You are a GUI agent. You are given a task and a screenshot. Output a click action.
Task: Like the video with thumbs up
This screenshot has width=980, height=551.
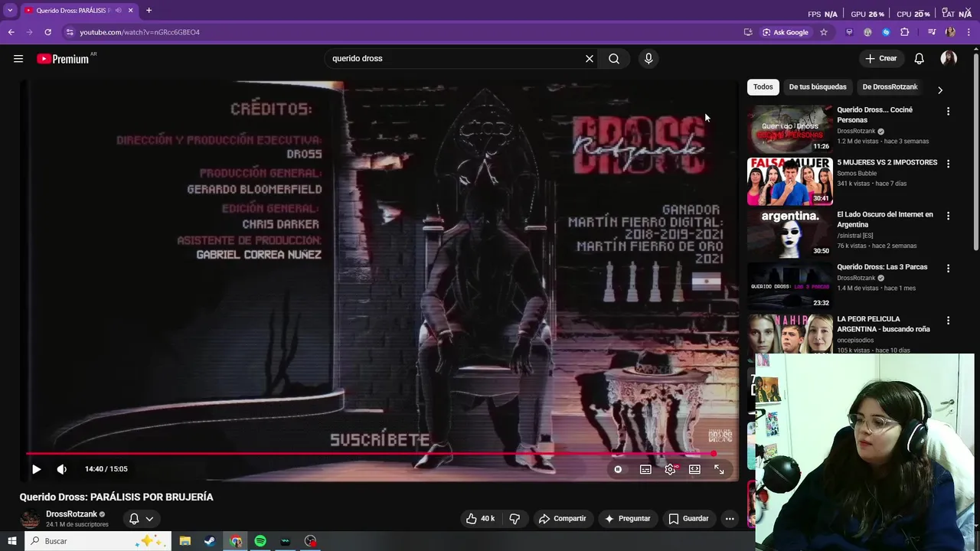coord(480,518)
